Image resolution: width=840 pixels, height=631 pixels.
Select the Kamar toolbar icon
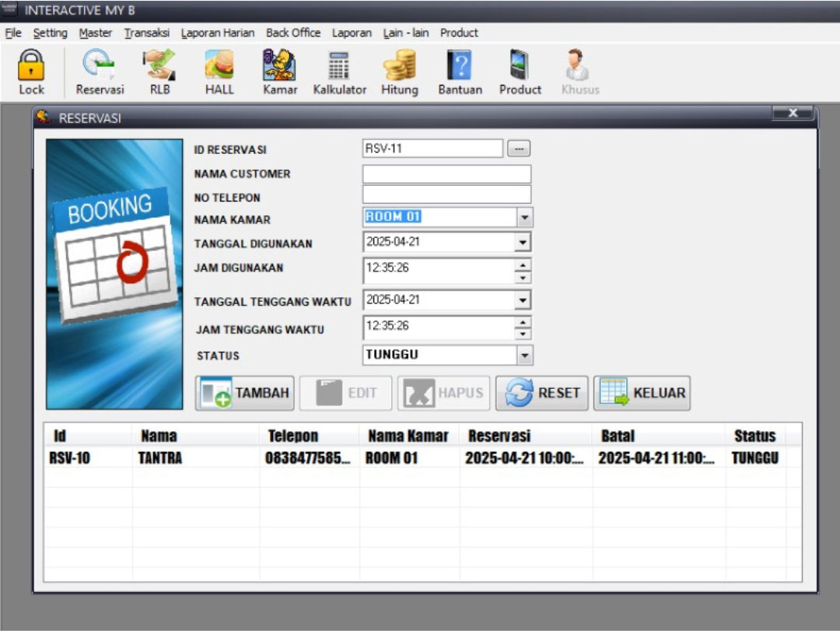279,66
